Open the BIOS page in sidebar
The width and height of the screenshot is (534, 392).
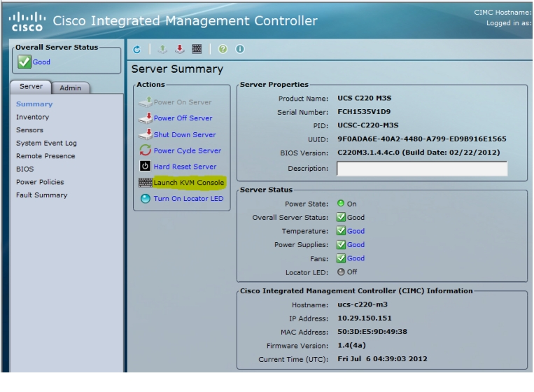(25, 169)
